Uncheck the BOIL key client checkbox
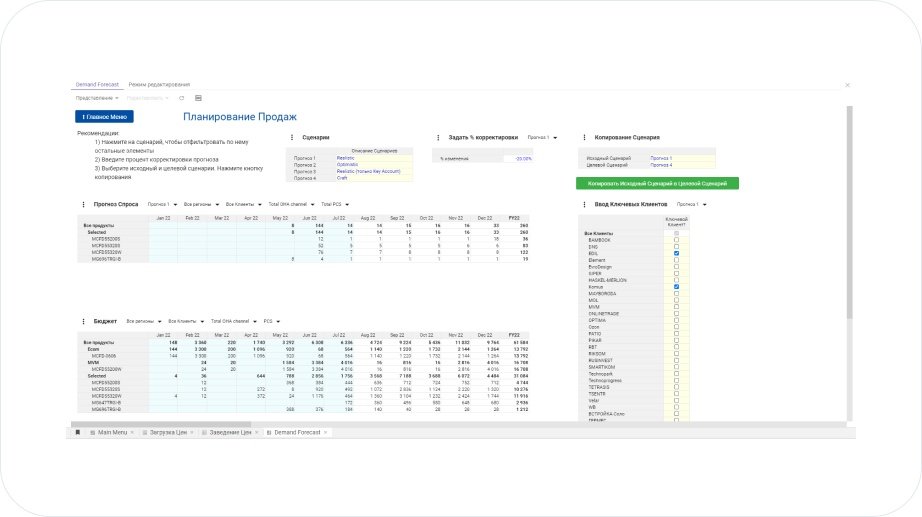This screenshot has width=922, height=517. click(x=676, y=254)
